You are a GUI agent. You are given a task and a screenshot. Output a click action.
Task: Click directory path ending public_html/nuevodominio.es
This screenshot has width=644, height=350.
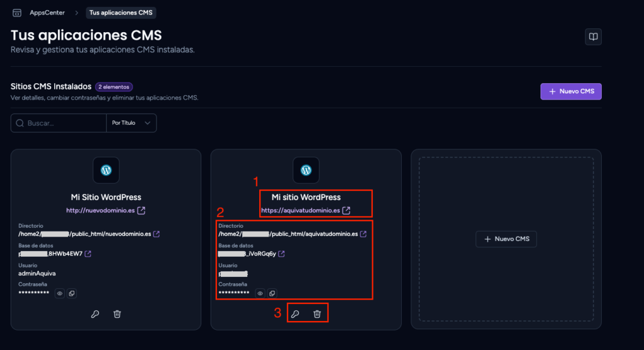[x=85, y=234]
